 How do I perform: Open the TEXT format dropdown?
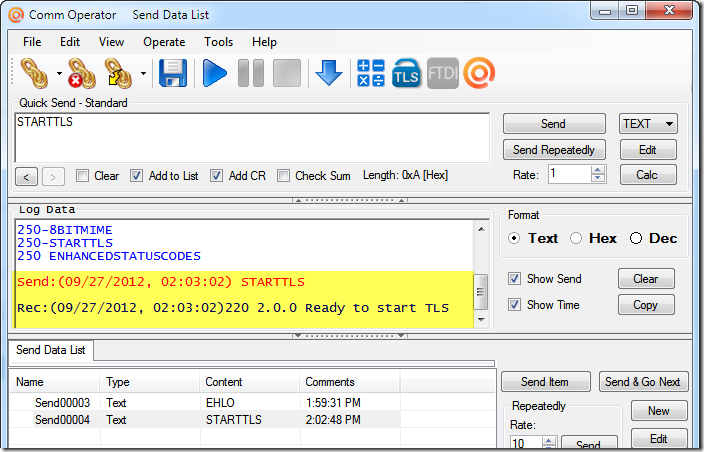(648, 124)
